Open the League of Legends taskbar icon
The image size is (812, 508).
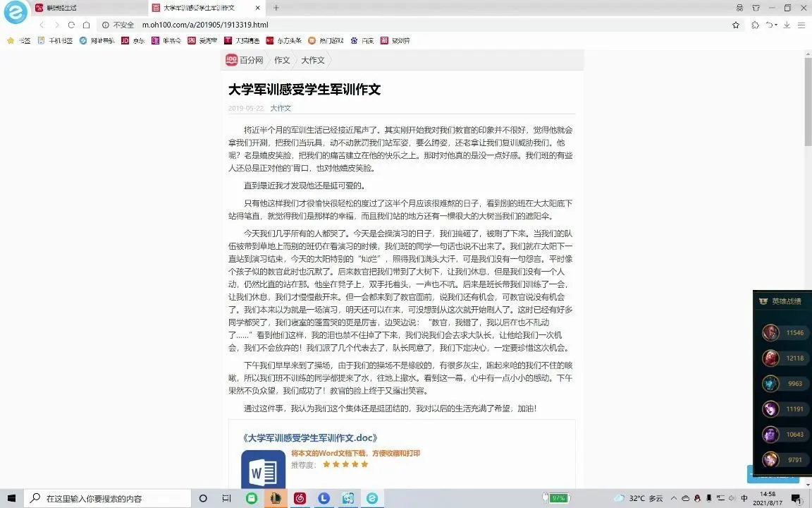point(276,498)
